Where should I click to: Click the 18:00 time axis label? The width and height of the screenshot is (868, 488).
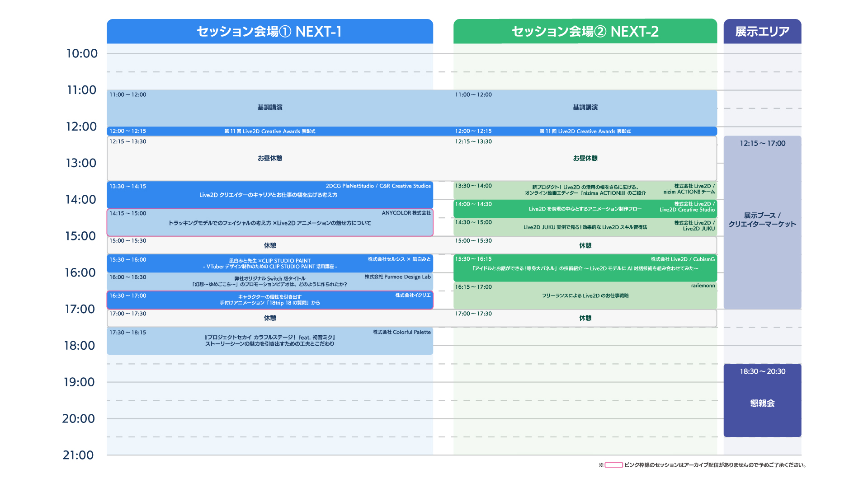[x=80, y=346]
